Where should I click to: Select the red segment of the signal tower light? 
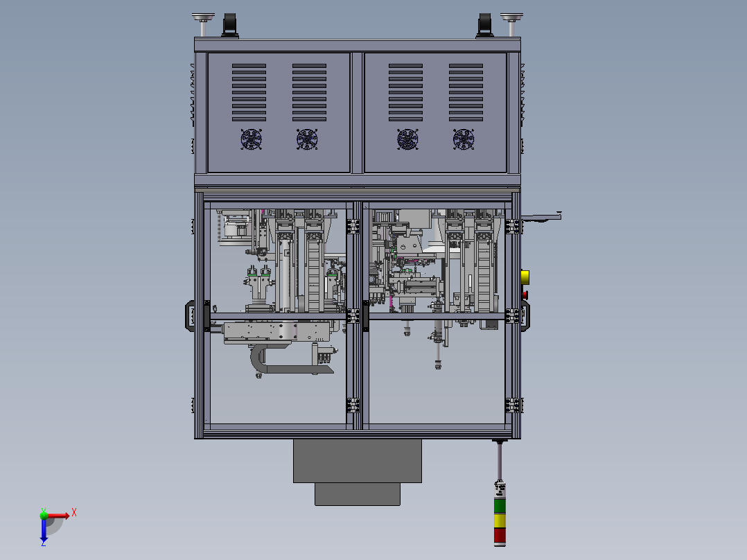pos(500,535)
